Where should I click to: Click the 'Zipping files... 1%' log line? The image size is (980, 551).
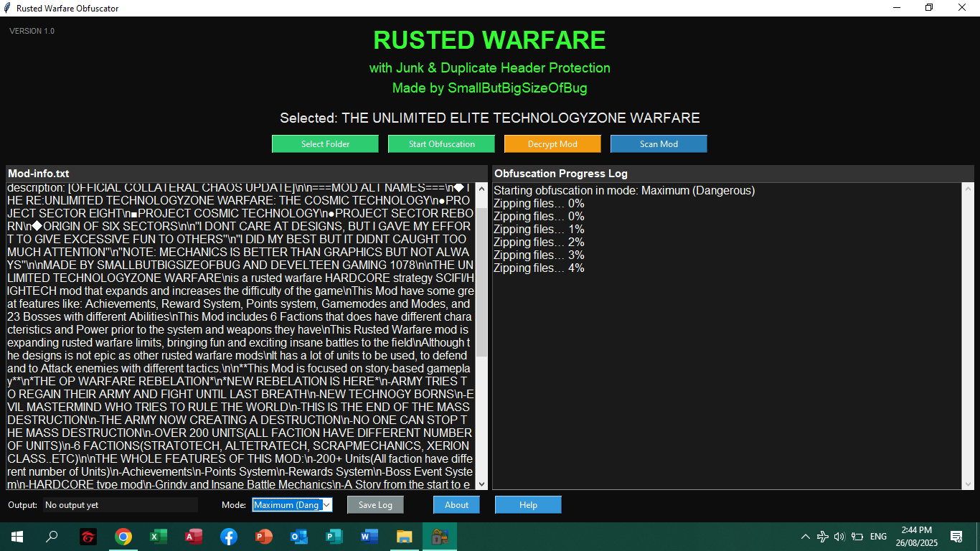coord(539,230)
